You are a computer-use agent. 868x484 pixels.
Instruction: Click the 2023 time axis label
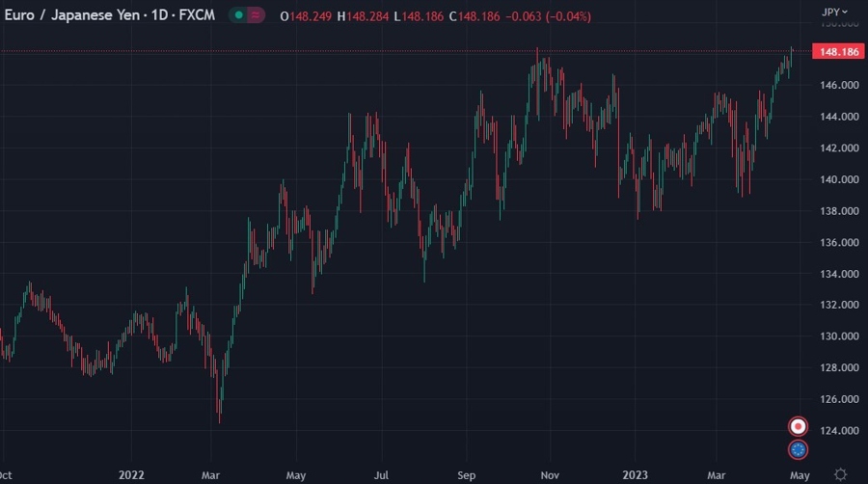point(635,475)
